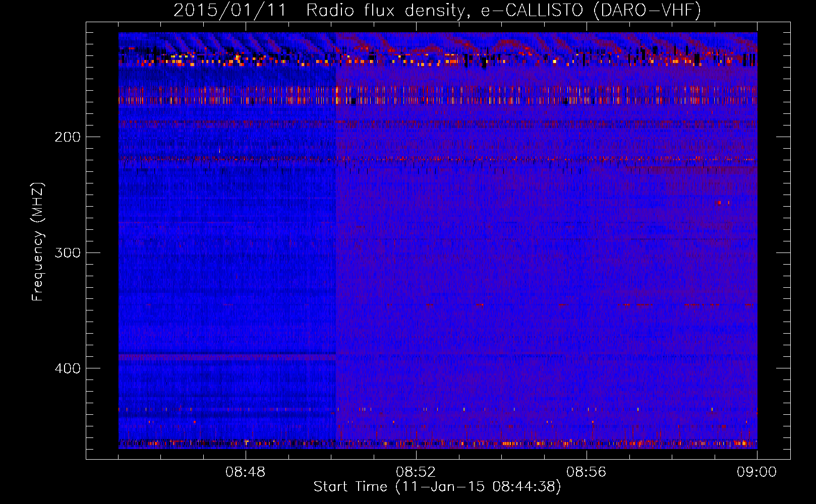This screenshot has width=816, height=504.
Task: Click the "Frequency (MHZ)" axis label
Action: coord(38,242)
